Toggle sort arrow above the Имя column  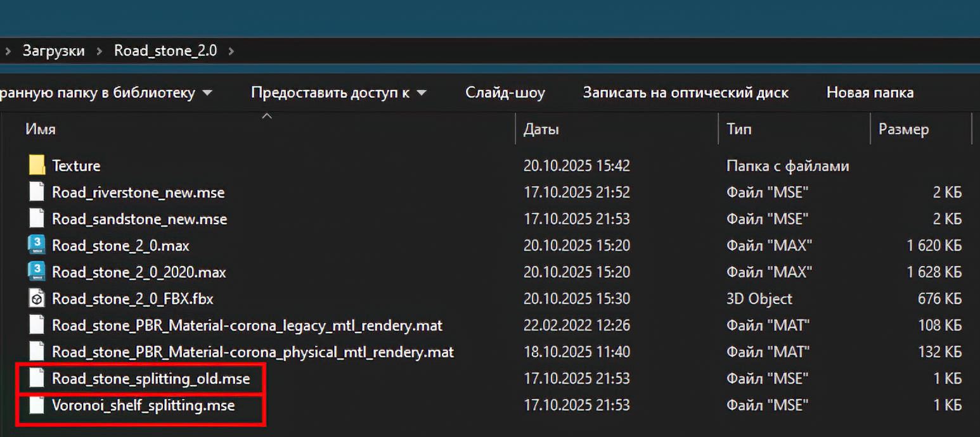tap(267, 117)
